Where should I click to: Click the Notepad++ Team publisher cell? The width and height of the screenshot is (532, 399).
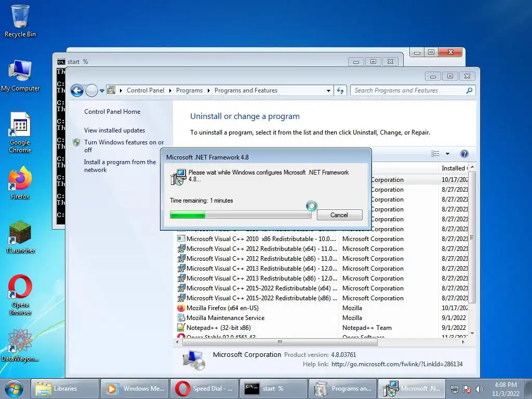click(x=367, y=327)
